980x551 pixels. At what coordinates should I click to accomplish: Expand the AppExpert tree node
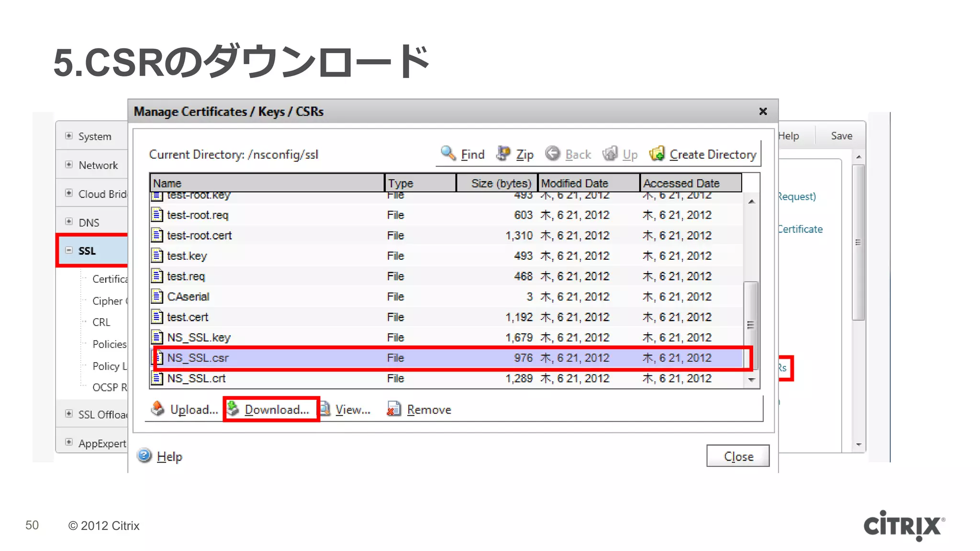(x=69, y=442)
